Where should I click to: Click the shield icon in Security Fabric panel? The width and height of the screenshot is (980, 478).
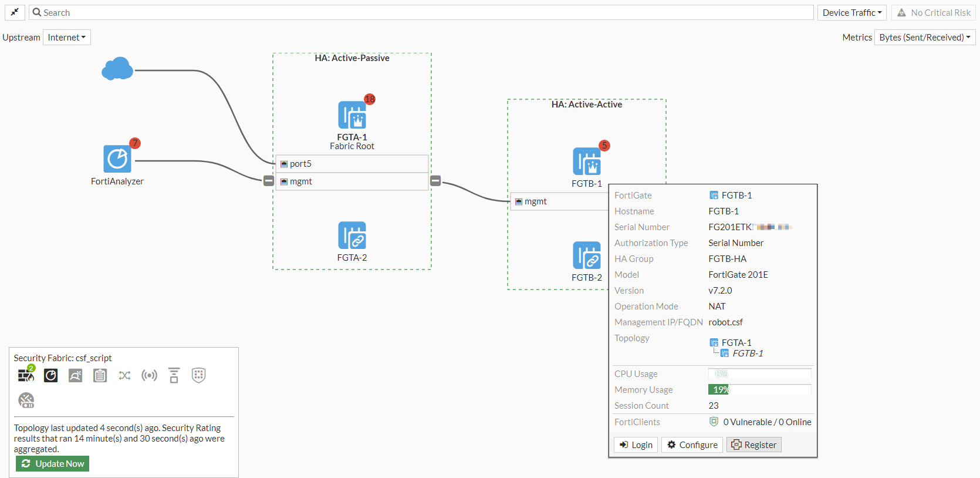199,375
